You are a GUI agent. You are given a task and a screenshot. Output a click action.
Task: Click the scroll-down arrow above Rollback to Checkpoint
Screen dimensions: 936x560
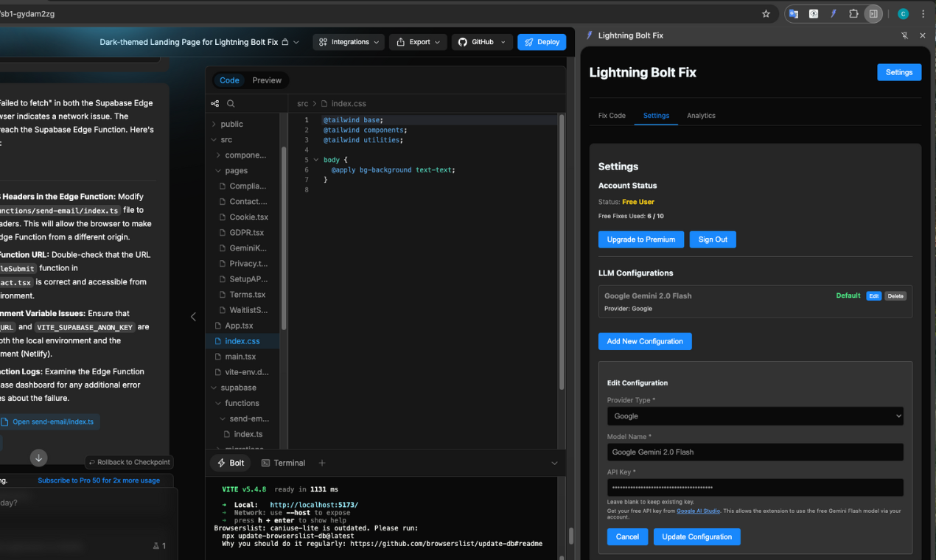(38, 458)
